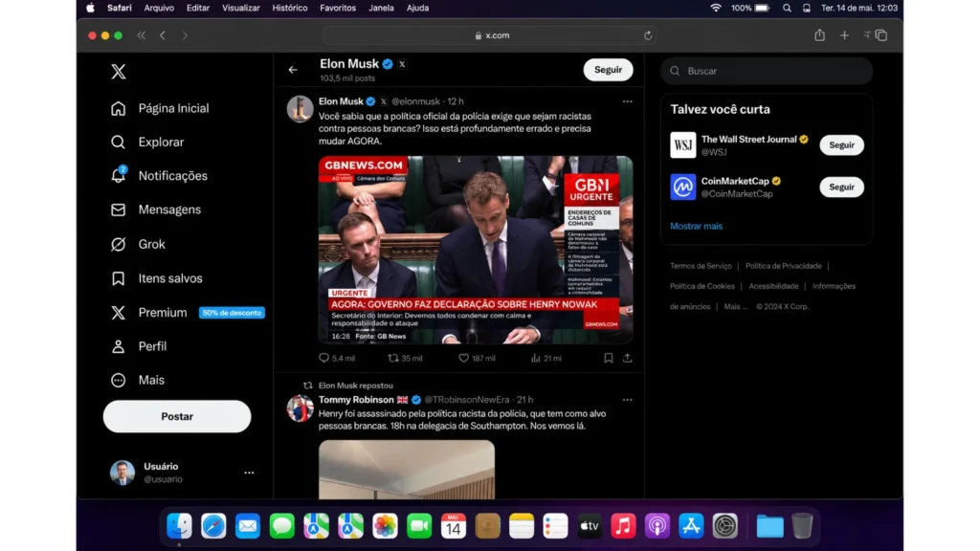Screen dimensions: 980x551
Task: Share the Elon Musk post
Action: point(627,358)
